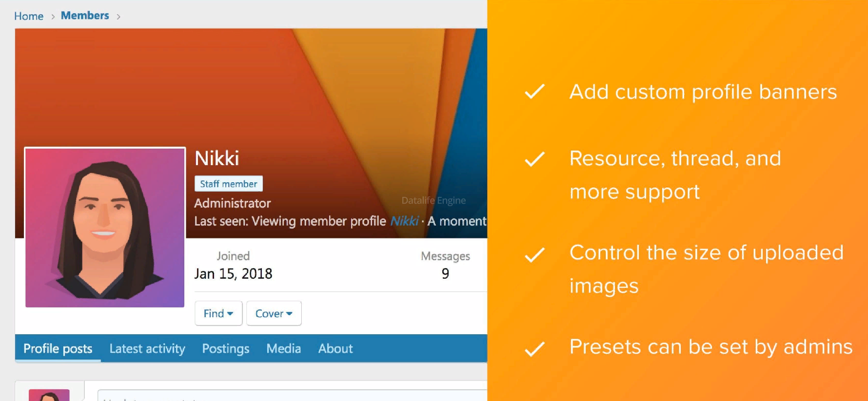Viewport: 868px width, 401px height.
Task: Select the Profile posts tab
Action: pyautogui.click(x=58, y=348)
